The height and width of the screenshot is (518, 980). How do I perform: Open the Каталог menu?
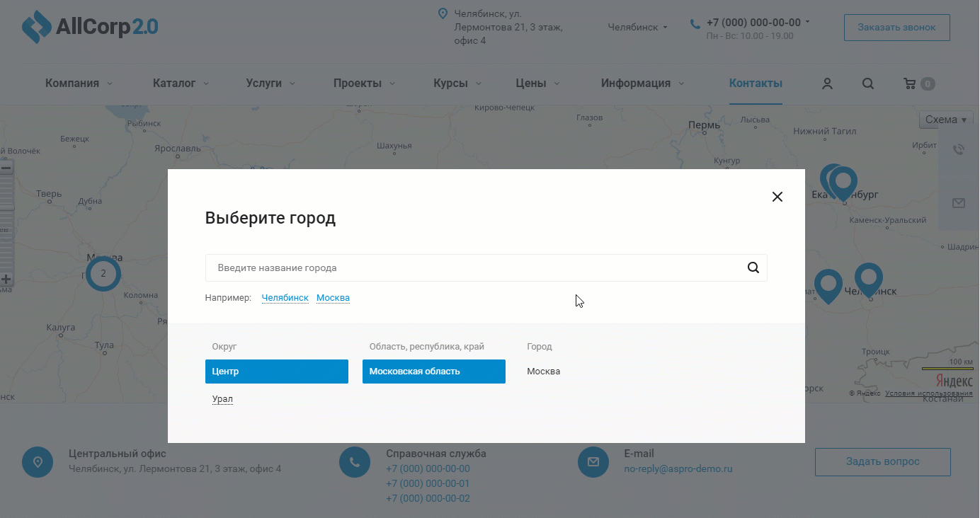180,84
